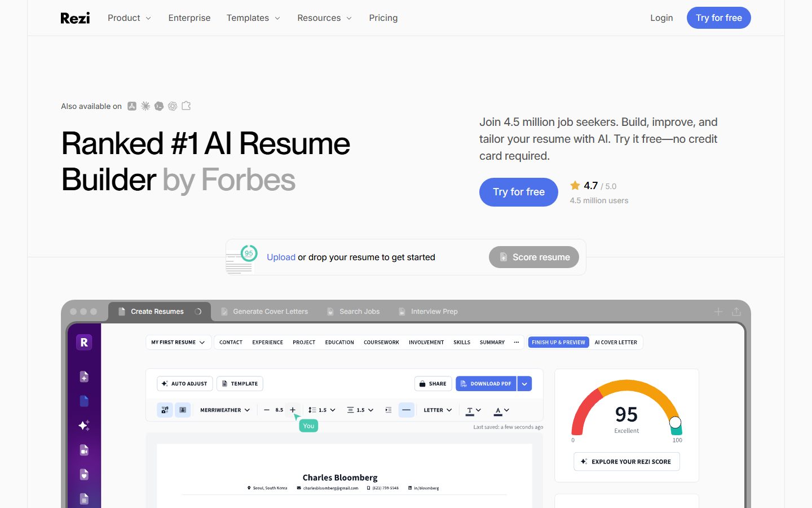Click the share/upload icon in mockup tab bar
Image resolution: width=812 pixels, height=508 pixels.
(736, 312)
